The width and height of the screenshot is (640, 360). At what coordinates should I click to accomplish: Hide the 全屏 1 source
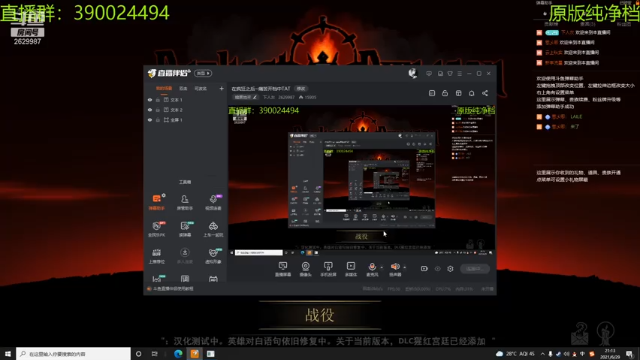click(150, 120)
